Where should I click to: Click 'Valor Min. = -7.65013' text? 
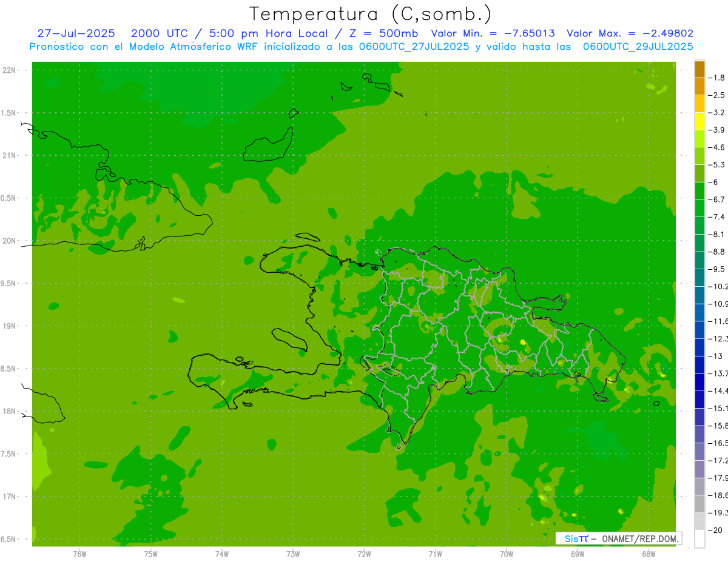[x=492, y=33]
